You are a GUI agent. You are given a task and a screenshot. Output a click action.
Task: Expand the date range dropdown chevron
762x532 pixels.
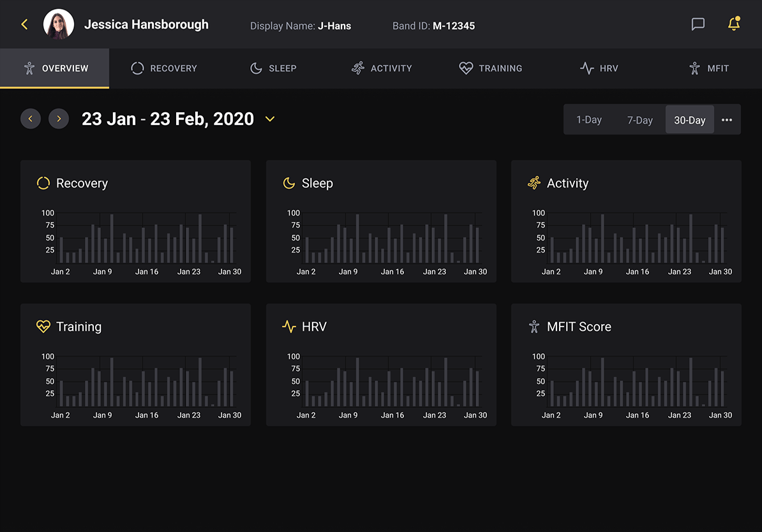(270, 119)
